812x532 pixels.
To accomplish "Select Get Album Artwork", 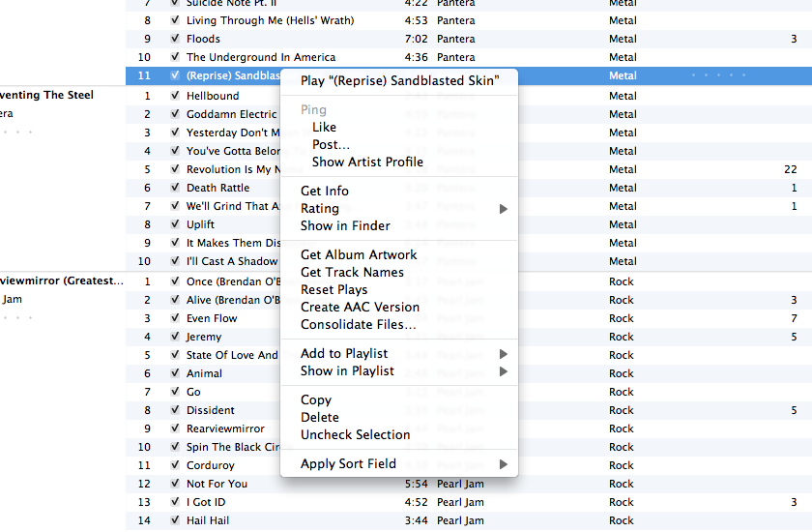I will (x=359, y=254).
